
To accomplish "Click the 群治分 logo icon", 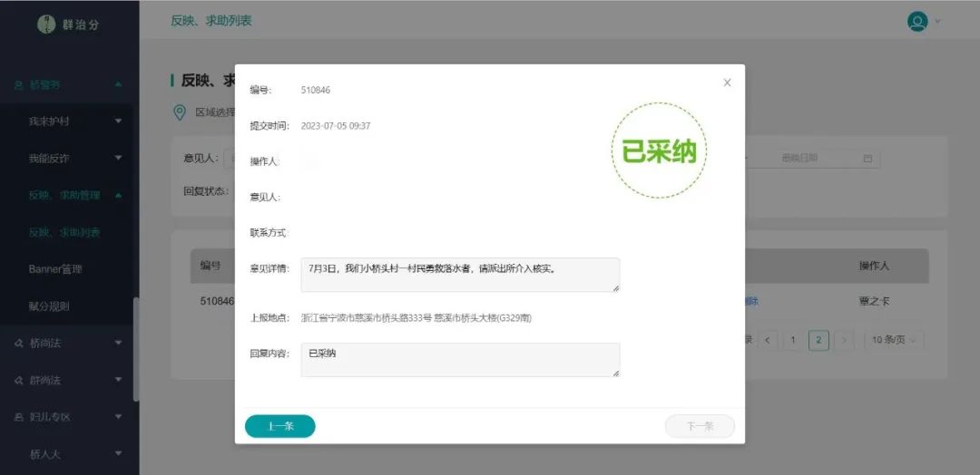I will (x=46, y=24).
